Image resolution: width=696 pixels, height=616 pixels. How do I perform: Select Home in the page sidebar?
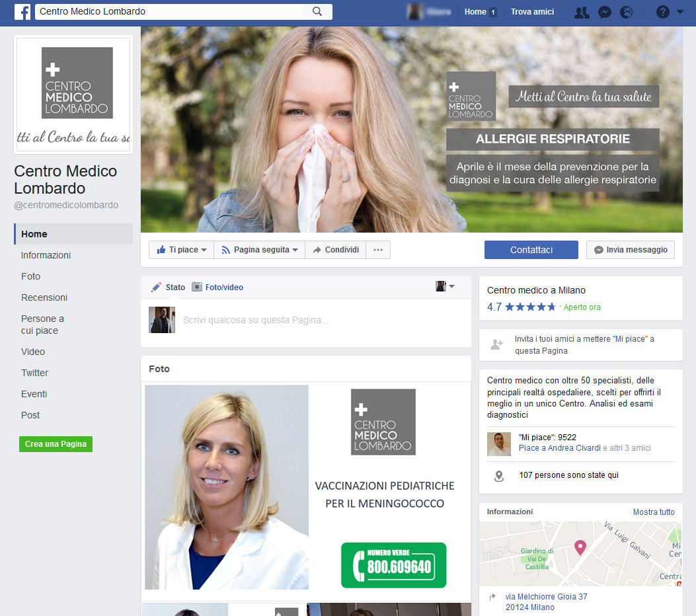73,234
